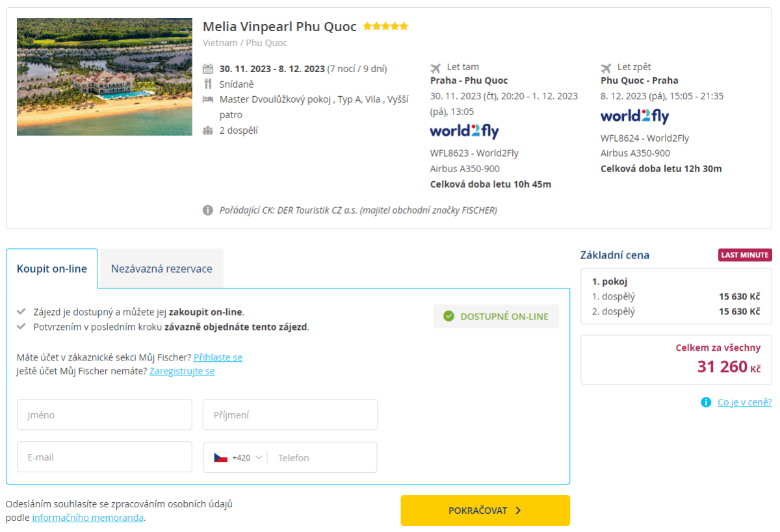
Task: Click the blue info icon beside Co je v ceně
Action: 706,403
